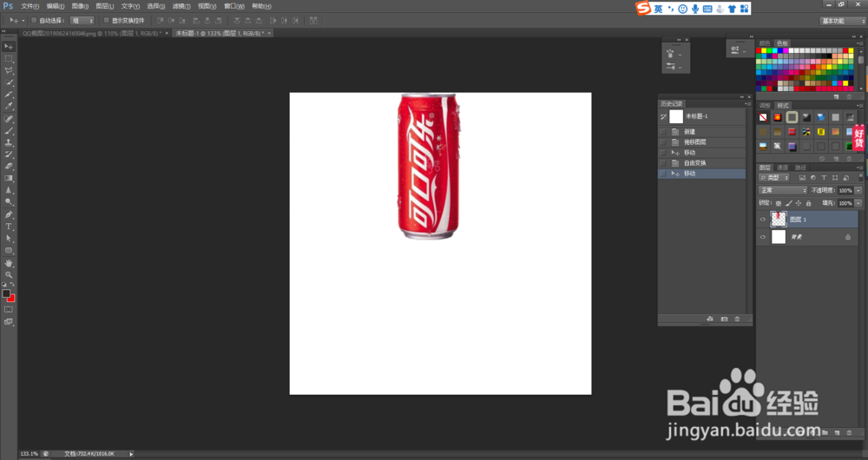Select the Pen tool
Screen dimensions: 868x460
[x=9, y=214]
